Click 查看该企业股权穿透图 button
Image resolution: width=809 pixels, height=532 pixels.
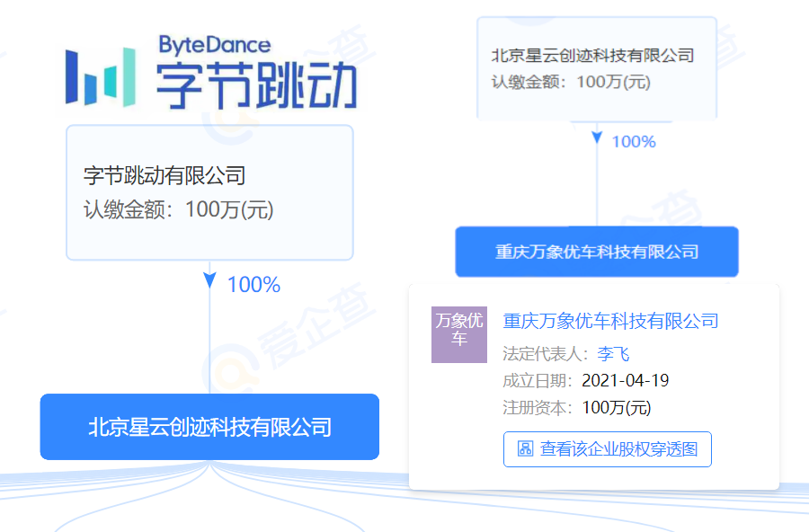point(608,449)
